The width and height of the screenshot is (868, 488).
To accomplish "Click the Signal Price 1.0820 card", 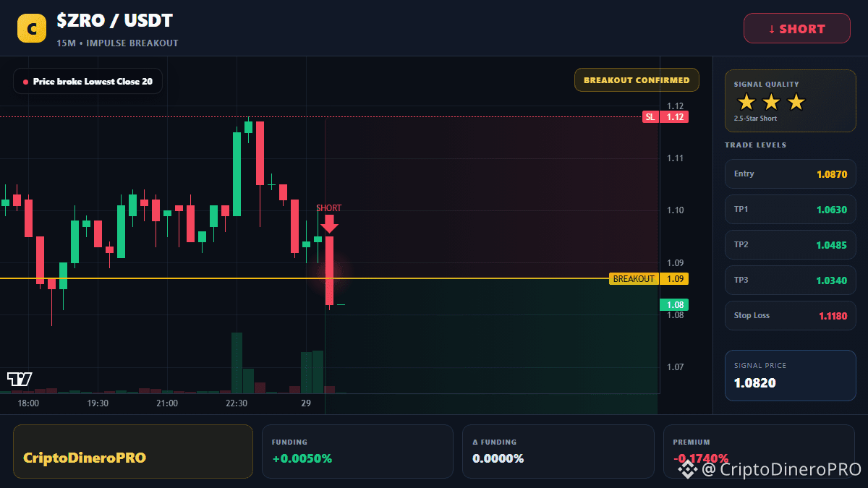I will (x=790, y=375).
